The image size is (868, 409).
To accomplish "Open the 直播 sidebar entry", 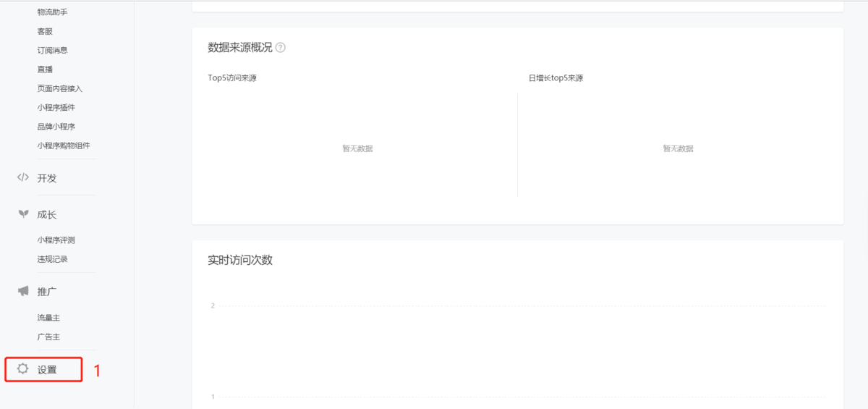I will coord(45,69).
